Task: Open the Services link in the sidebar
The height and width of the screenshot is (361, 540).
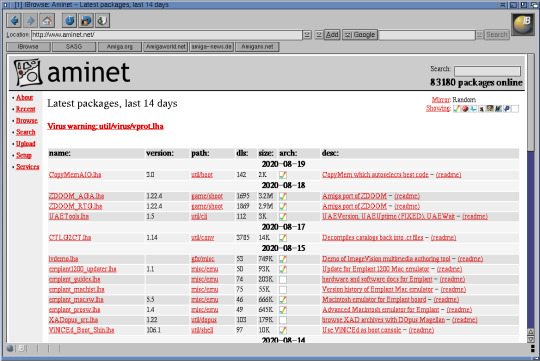Action: point(28,167)
